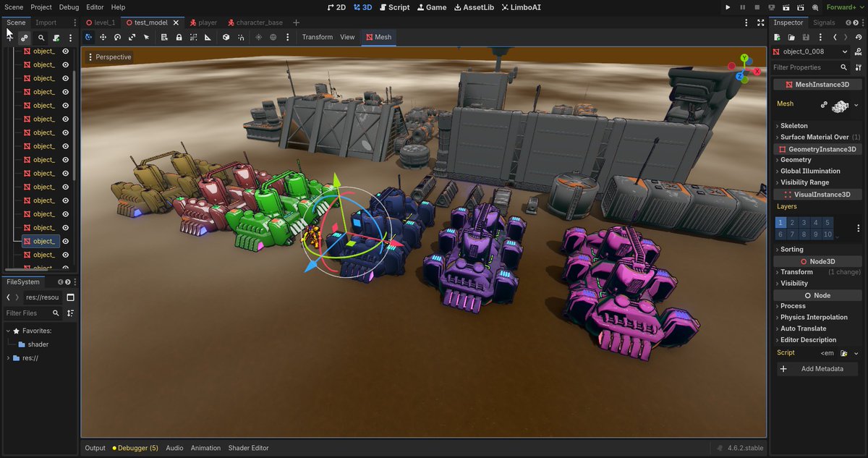Toggle render layer 1
This screenshot has width=868, height=458.
tap(781, 223)
